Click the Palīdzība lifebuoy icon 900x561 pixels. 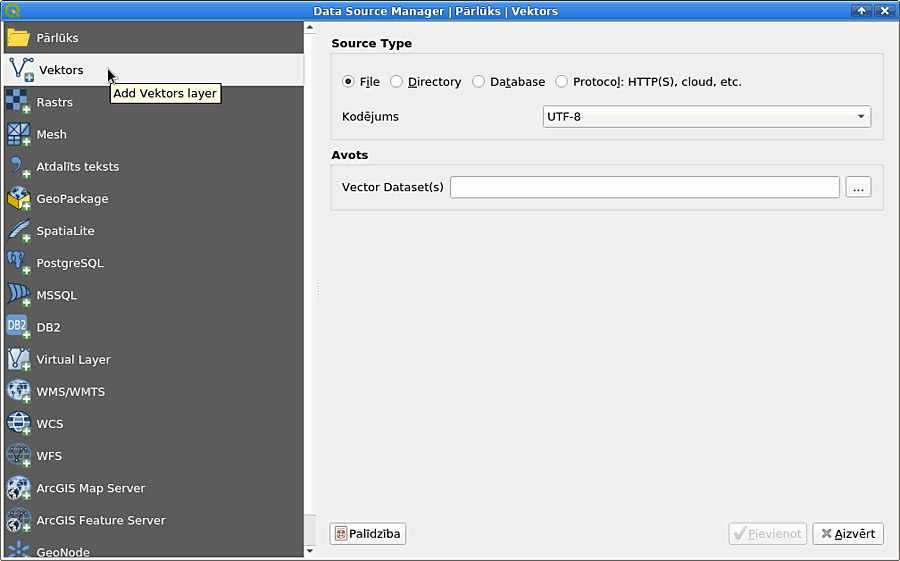click(341, 533)
